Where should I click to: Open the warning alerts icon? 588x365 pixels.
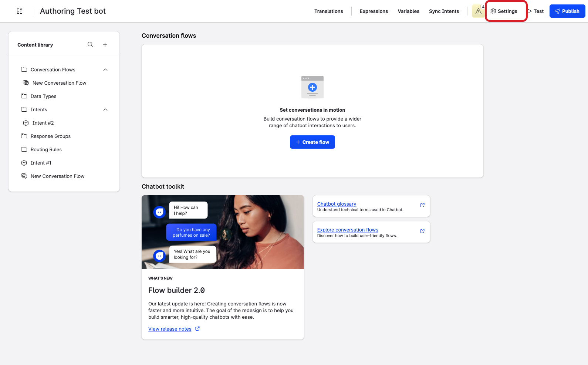[479, 11]
